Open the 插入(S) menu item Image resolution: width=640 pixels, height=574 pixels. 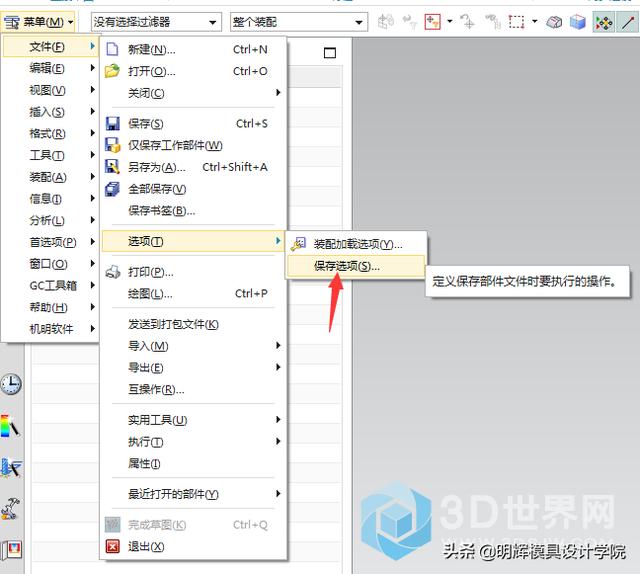tap(51, 111)
